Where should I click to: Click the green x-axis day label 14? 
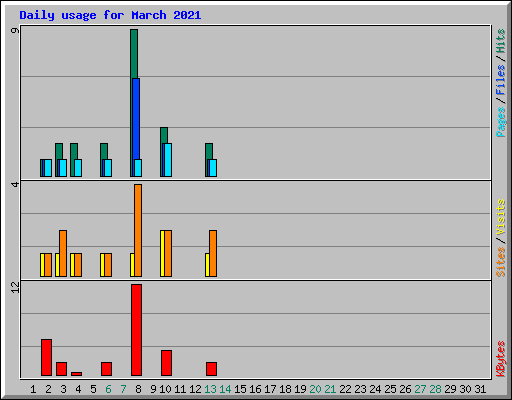click(225, 389)
